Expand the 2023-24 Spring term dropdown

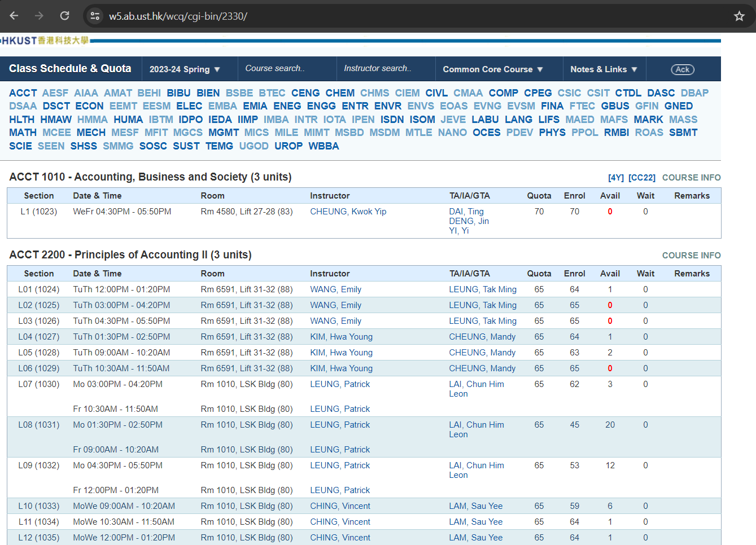(x=185, y=69)
